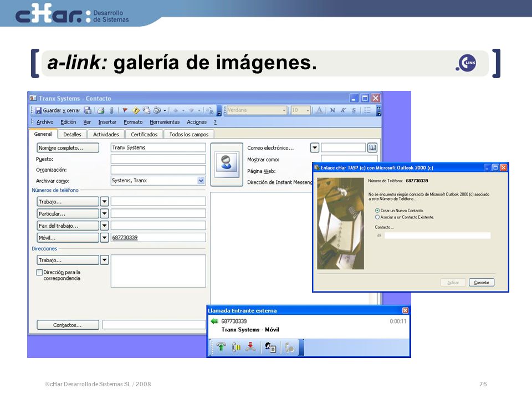
Task: Hang up the call with the red phone icon
Action: [x=250, y=347]
